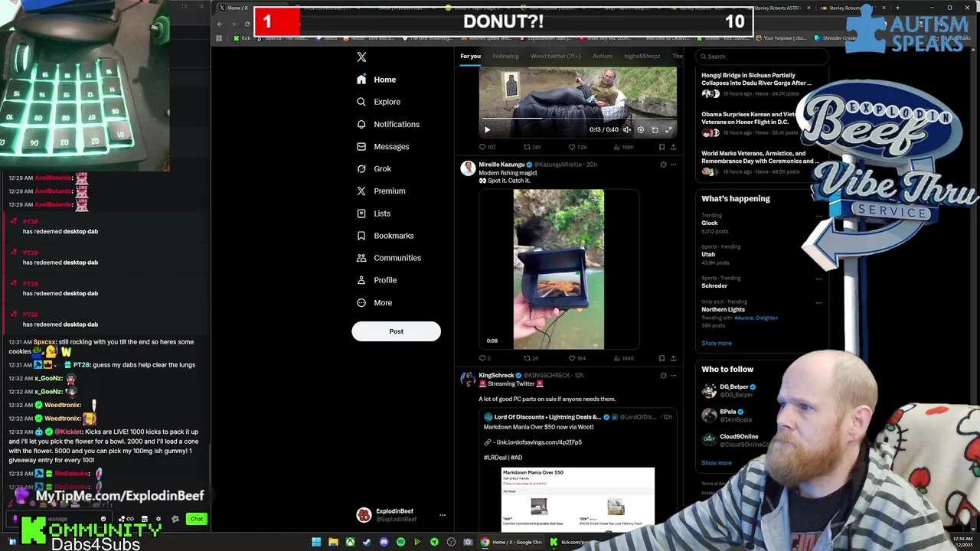Toggle picture-in-picture on the top video
Viewport: 980px width, 551px height.
tap(655, 130)
